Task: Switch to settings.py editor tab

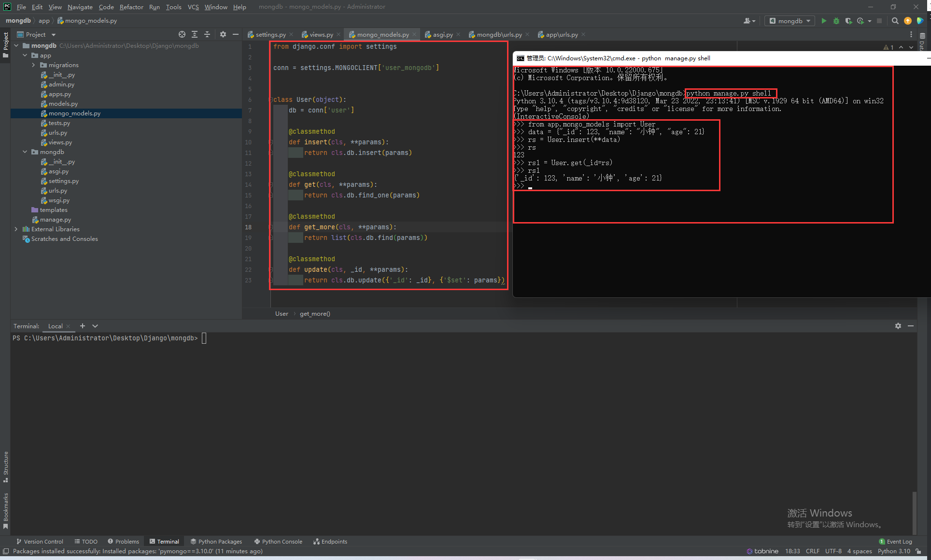Action: (270, 34)
